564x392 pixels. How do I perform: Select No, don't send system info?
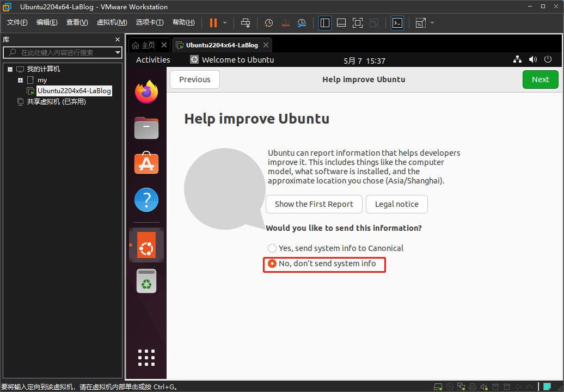point(322,264)
